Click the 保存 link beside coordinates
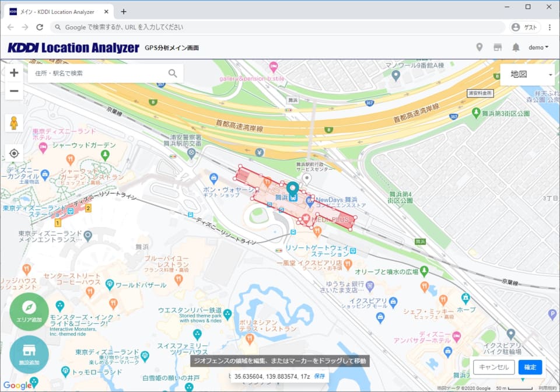The width and height of the screenshot is (560, 392). [x=319, y=376]
